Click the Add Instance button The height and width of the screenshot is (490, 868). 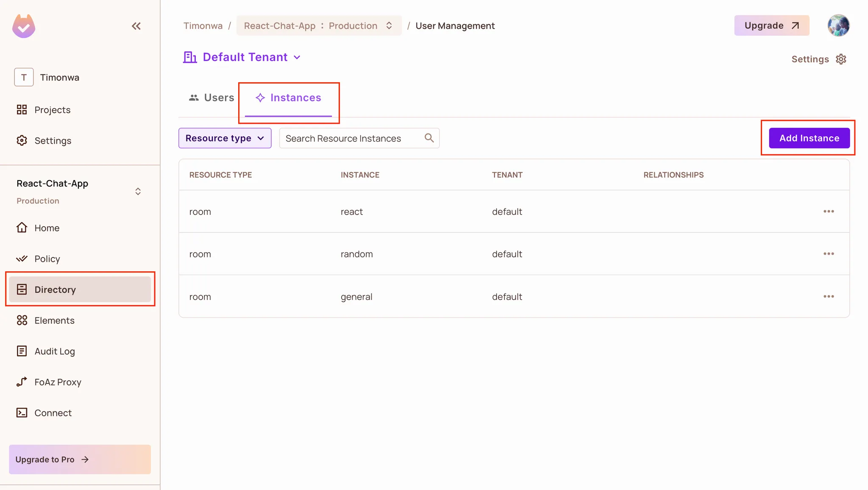point(809,138)
